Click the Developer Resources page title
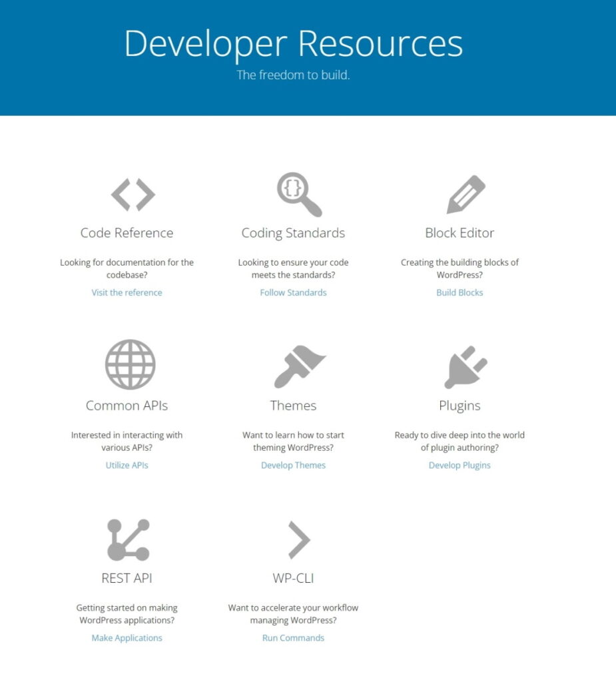Screen dimensions: 616x682 (293, 44)
